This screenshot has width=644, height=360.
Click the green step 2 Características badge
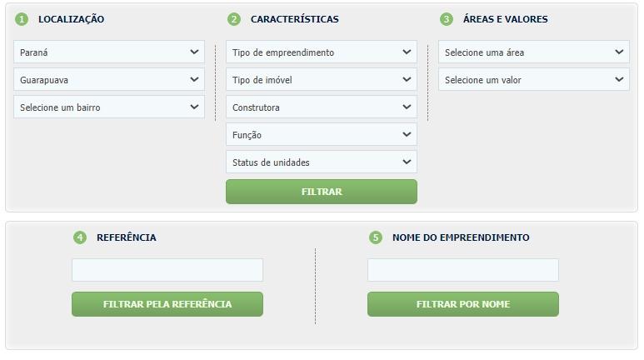coord(234,19)
